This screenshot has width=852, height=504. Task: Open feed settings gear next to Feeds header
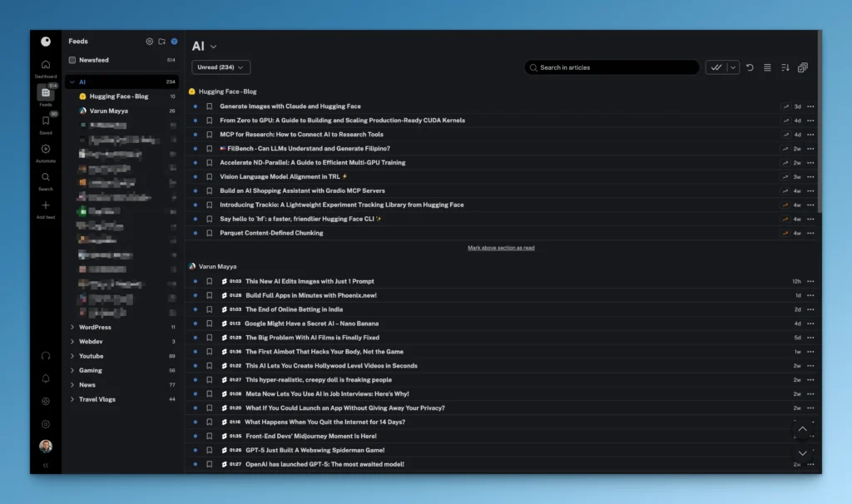pos(150,42)
